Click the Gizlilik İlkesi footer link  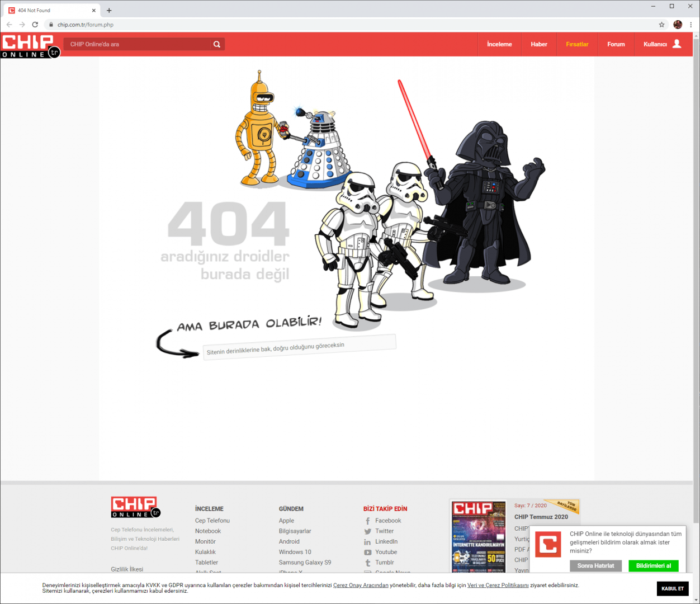(x=127, y=569)
